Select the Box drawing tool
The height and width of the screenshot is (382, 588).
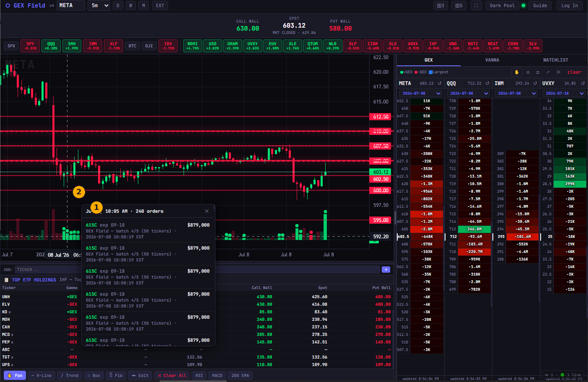(x=94, y=375)
